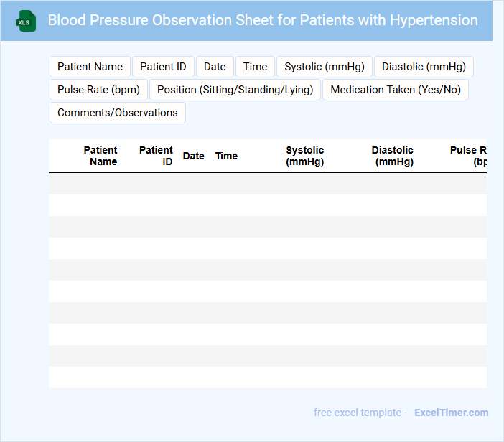The width and height of the screenshot is (504, 442).
Task: Click the green XLS file icon
Action: 26,21
